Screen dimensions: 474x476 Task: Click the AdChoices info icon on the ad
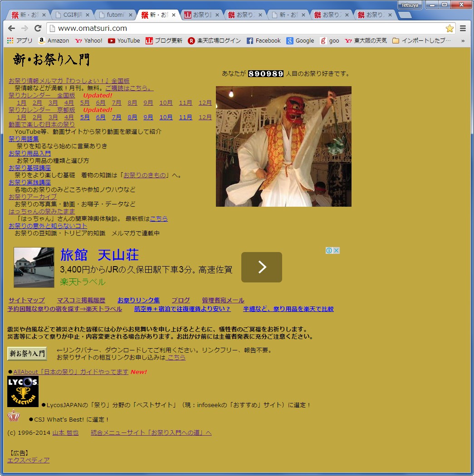[x=330, y=251]
